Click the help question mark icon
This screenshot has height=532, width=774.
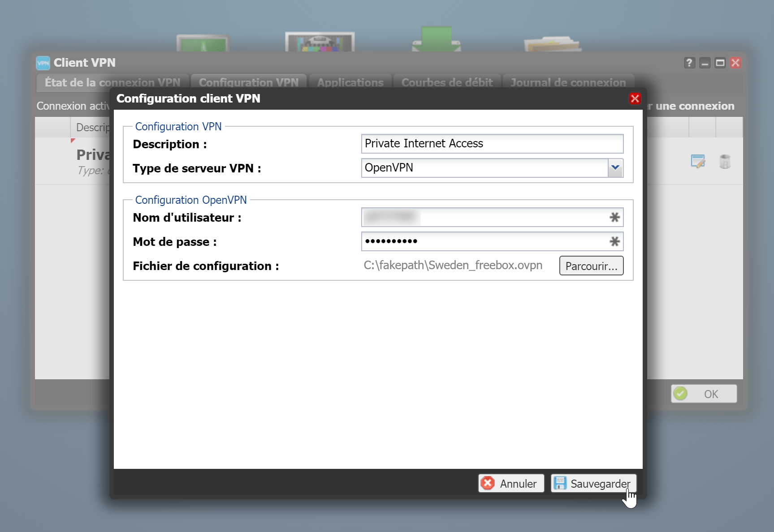tap(689, 63)
